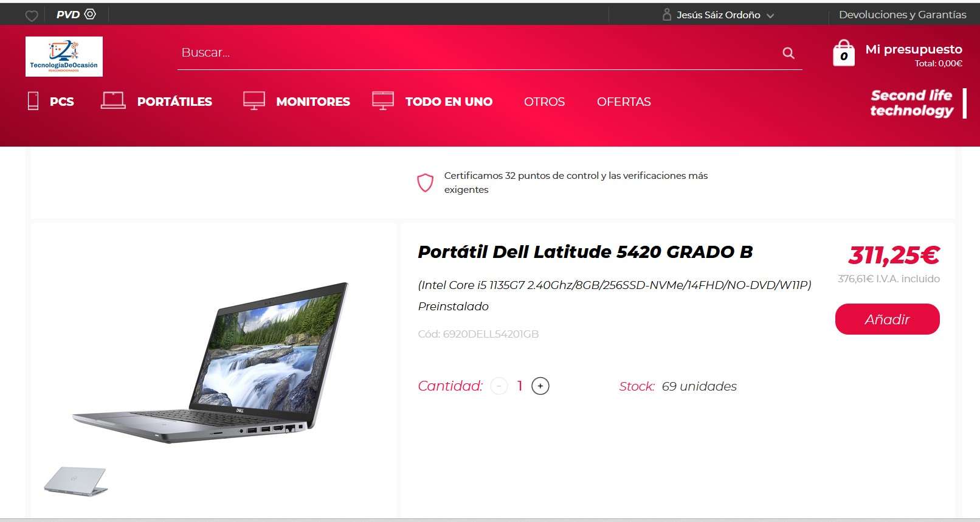Click the TecnologiaDeOcasión logo
This screenshot has height=522, width=980.
click(x=64, y=57)
